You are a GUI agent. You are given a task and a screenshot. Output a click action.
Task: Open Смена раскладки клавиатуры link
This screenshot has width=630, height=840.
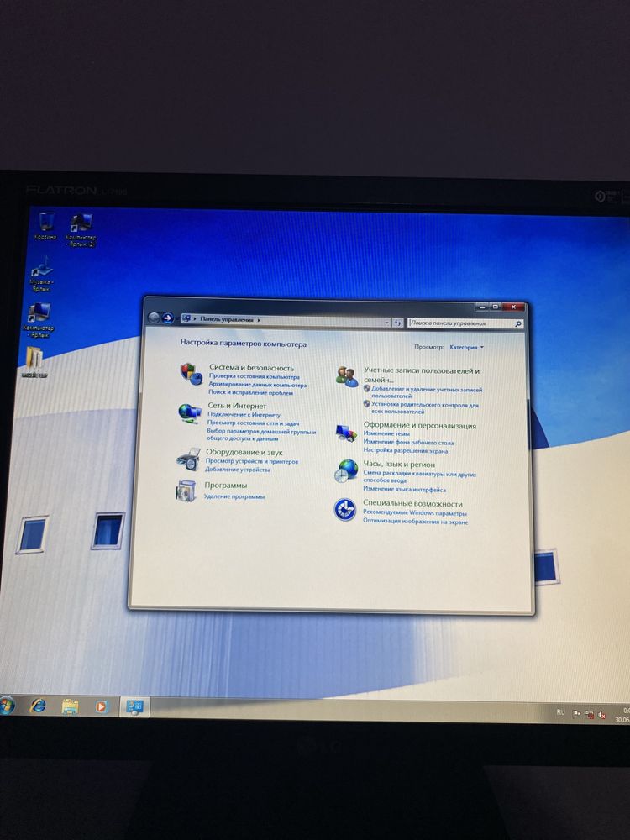coord(419,477)
